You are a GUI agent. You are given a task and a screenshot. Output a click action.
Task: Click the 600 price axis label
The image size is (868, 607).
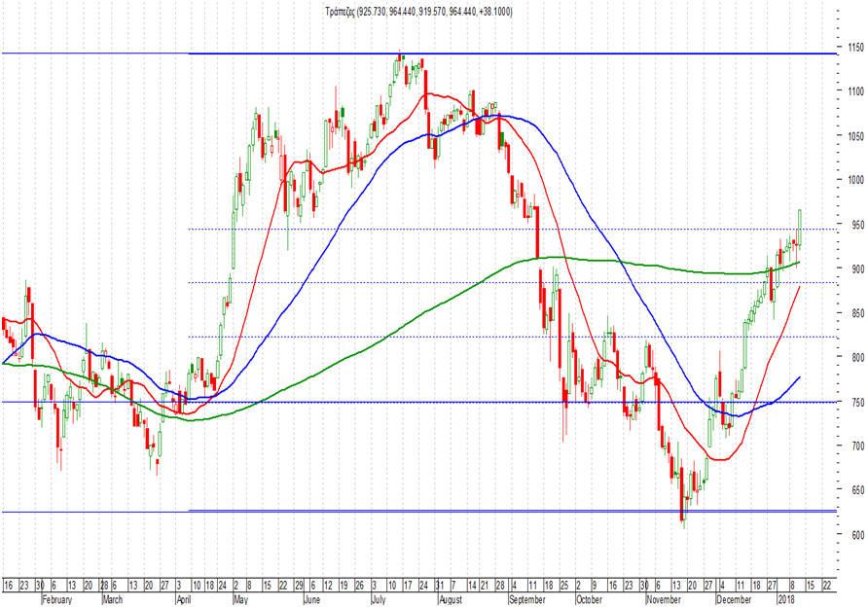(857, 535)
